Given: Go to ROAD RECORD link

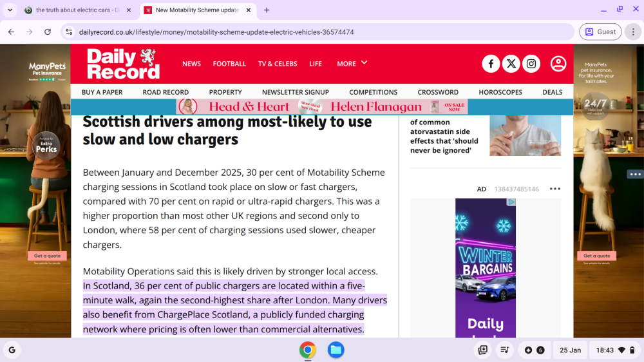Looking at the screenshot, I should (x=166, y=92).
